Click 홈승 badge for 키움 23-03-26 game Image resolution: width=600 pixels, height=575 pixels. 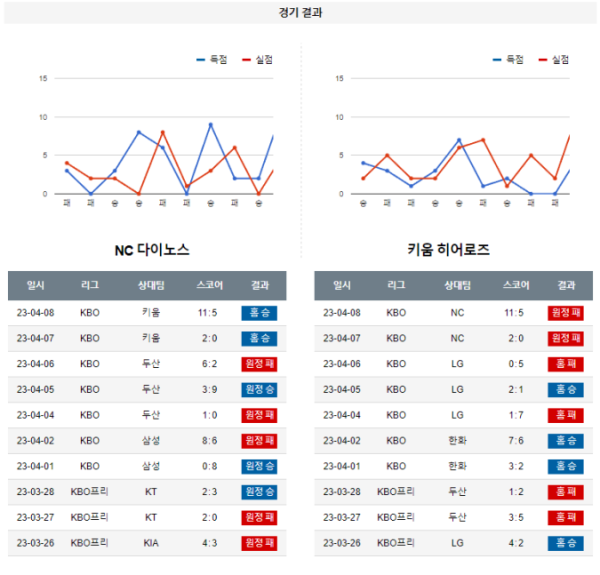click(x=566, y=543)
